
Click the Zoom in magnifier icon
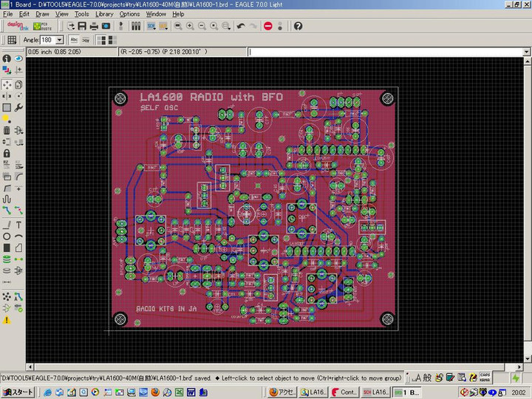(x=190, y=26)
